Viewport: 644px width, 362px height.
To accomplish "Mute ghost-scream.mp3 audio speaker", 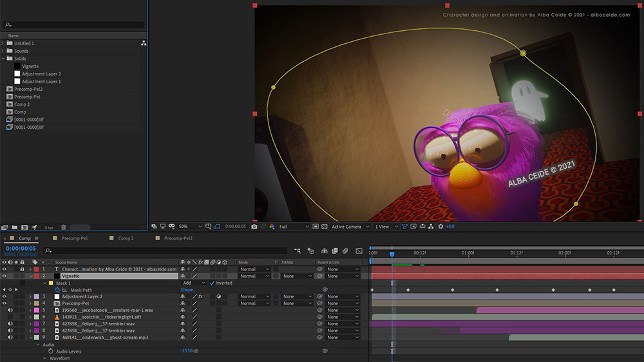I will click(10, 338).
